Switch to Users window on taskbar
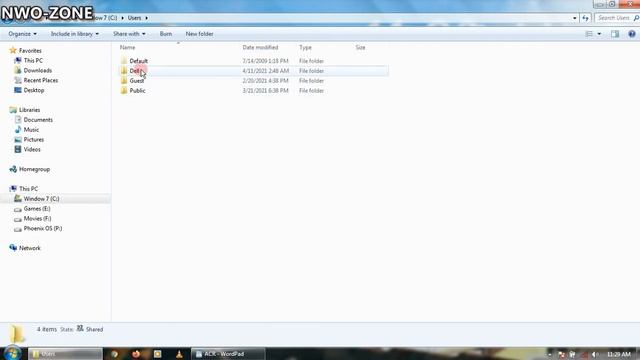Screen dimensions: 640x360 coord(65,354)
